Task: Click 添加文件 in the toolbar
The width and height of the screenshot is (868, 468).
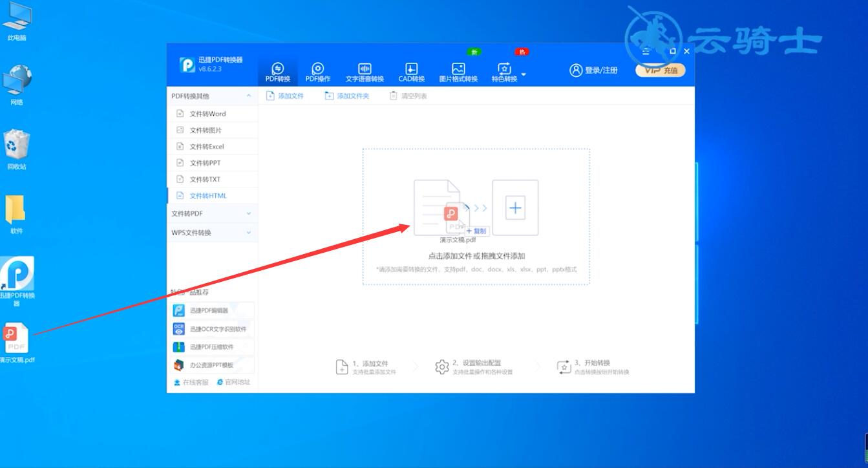Action: (285, 96)
